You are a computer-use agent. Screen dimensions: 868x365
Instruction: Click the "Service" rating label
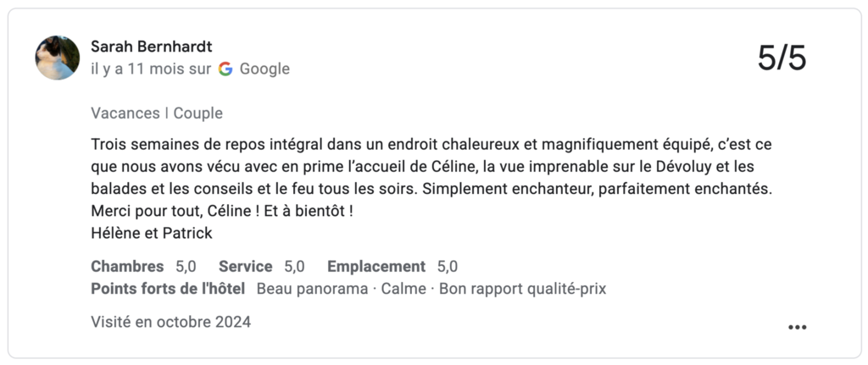point(246,267)
